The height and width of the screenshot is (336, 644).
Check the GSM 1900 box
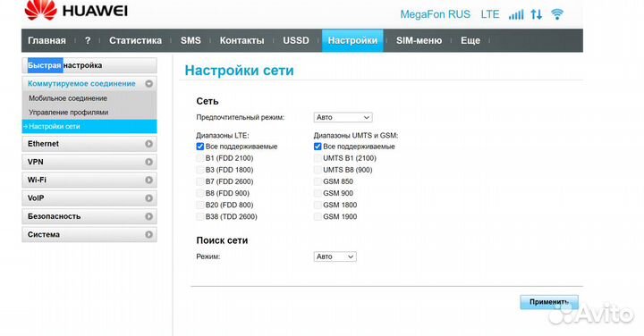coord(318,216)
